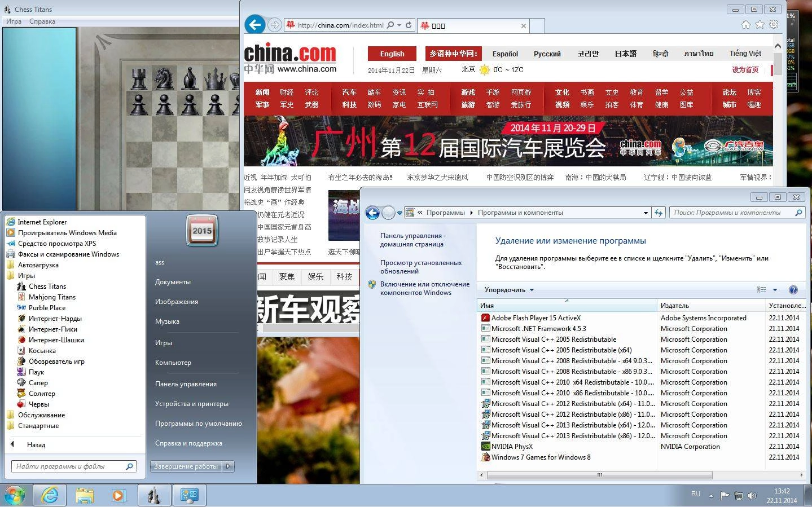Click the 2015 user picture in Start menu
Screen dimensions: 812x507
click(x=202, y=231)
